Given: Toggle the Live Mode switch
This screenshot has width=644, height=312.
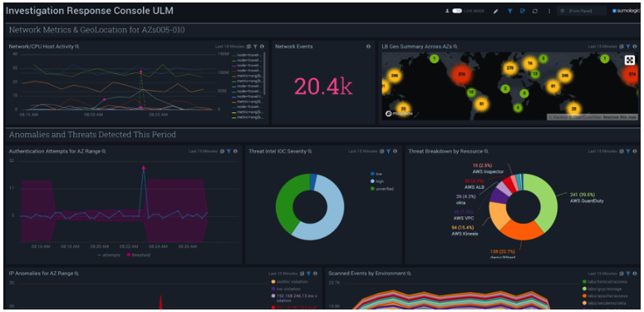Looking at the screenshot, I should pyautogui.click(x=457, y=11).
